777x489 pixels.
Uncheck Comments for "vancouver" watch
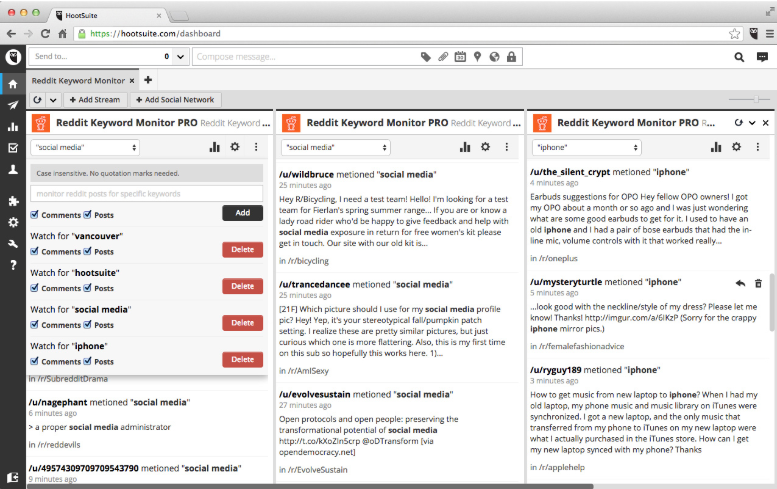pos(34,251)
